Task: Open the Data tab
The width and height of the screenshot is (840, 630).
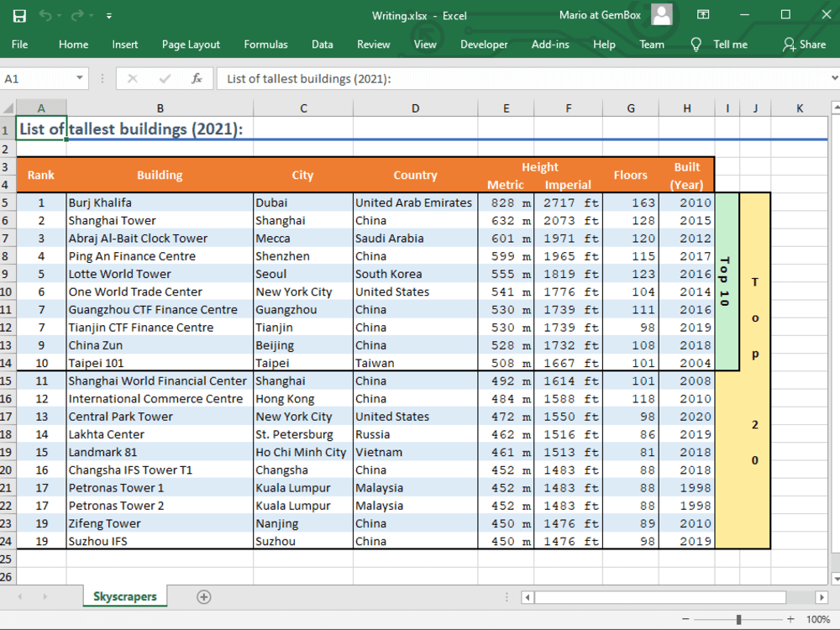Action: (x=323, y=45)
